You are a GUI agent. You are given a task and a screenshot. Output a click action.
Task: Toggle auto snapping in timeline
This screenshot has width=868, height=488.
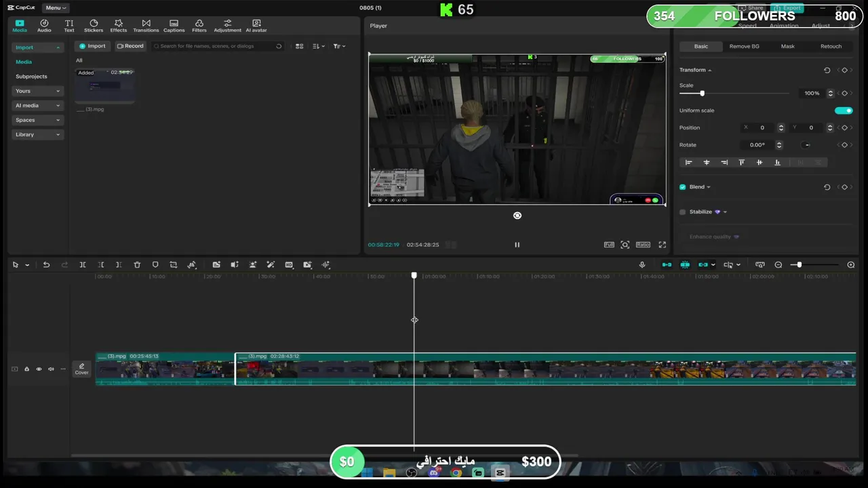point(685,265)
